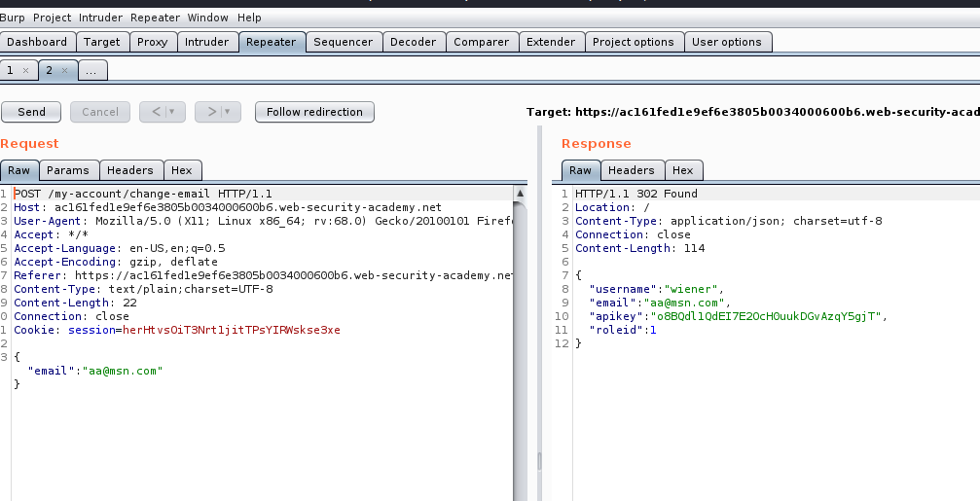Close Repeater tab 2 with its x
Image resolution: width=980 pixels, height=501 pixels.
click(x=64, y=71)
